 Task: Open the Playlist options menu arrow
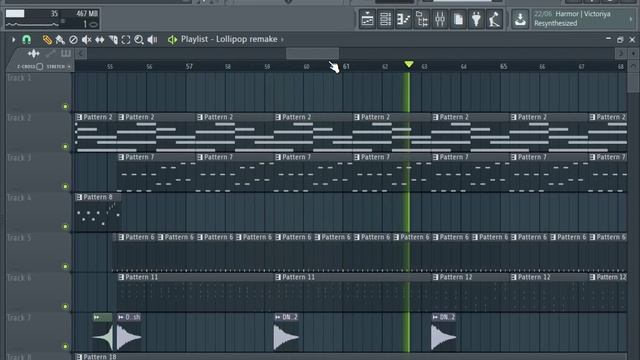click(x=13, y=40)
